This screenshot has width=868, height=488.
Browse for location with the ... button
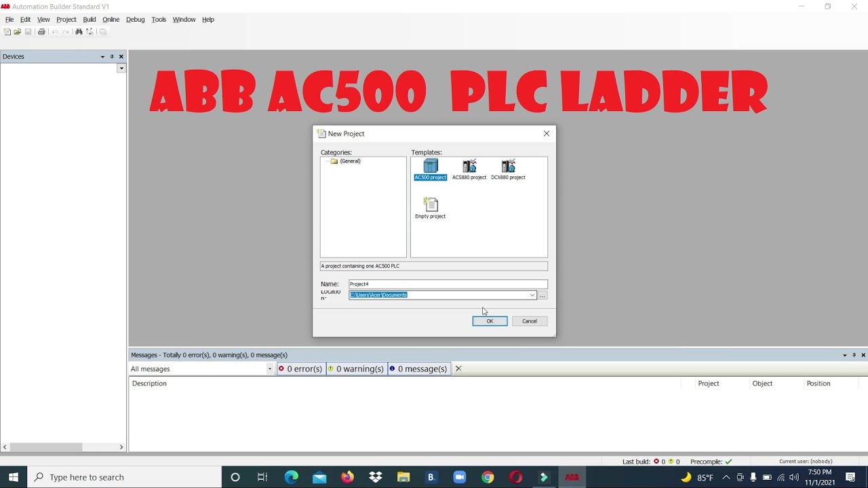(542, 296)
